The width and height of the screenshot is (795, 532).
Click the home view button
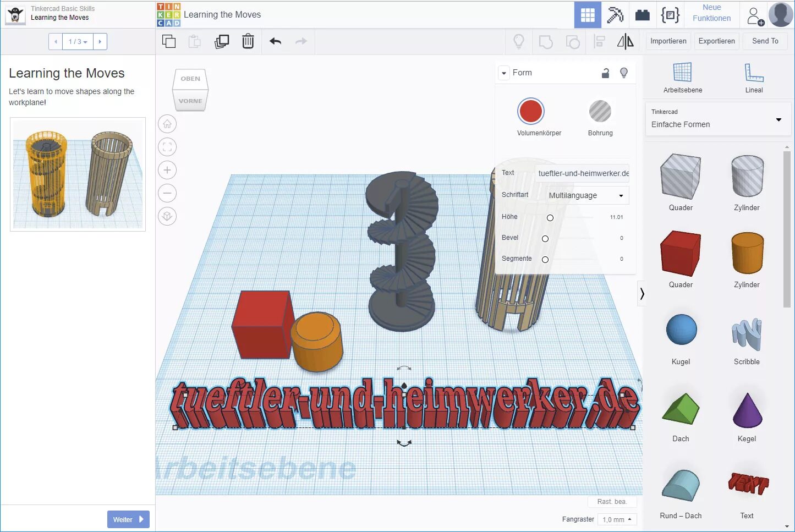(167, 124)
